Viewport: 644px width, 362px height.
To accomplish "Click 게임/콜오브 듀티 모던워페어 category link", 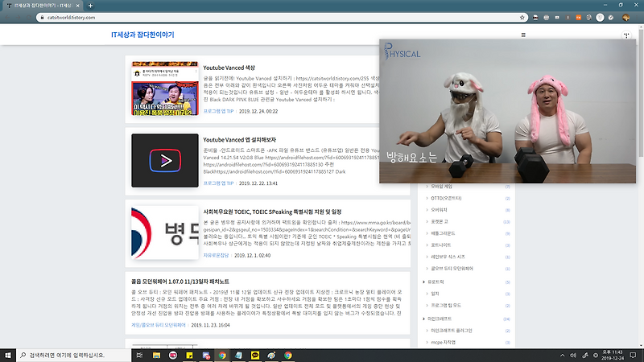I will pos(159,325).
